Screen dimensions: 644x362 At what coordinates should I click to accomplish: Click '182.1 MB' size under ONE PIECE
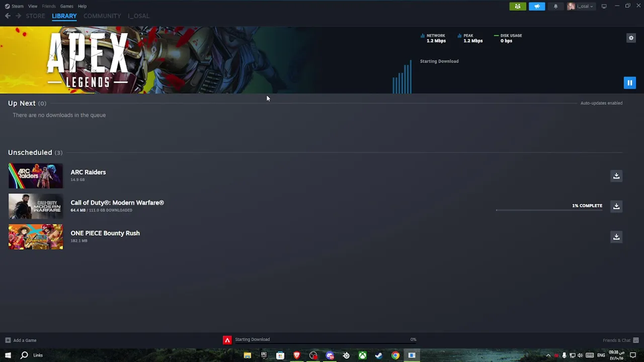point(79,241)
